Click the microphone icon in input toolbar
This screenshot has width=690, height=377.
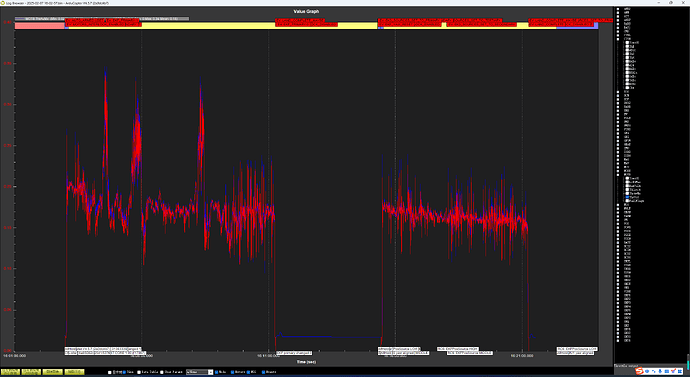pos(660,371)
